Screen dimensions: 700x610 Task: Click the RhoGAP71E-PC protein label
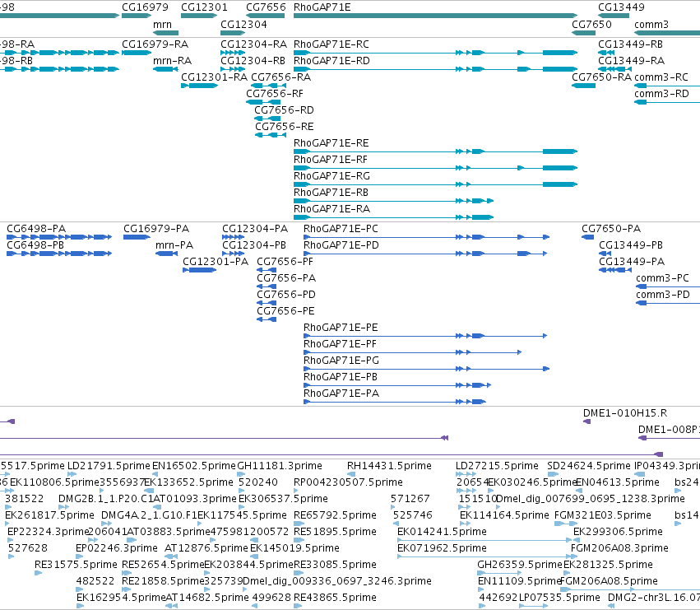click(341, 229)
